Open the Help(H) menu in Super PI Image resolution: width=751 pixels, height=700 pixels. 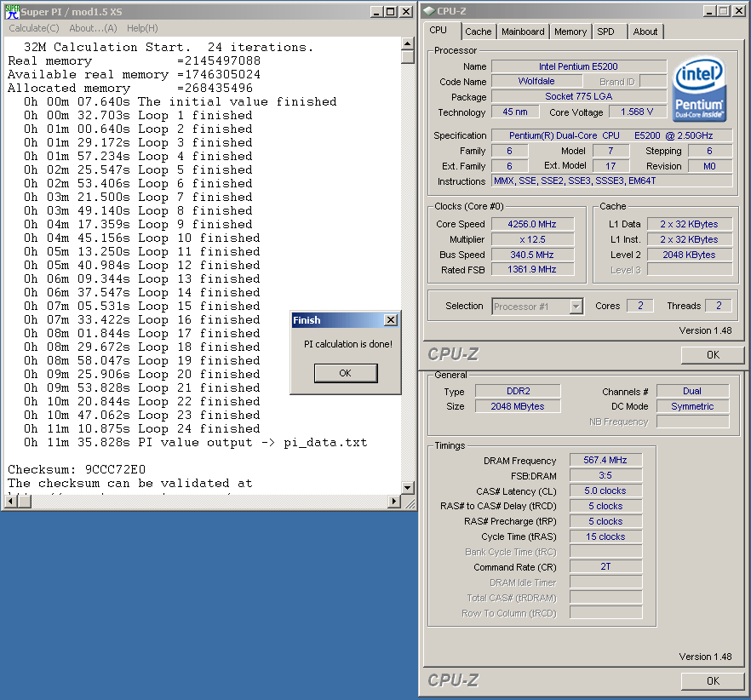[x=142, y=28]
